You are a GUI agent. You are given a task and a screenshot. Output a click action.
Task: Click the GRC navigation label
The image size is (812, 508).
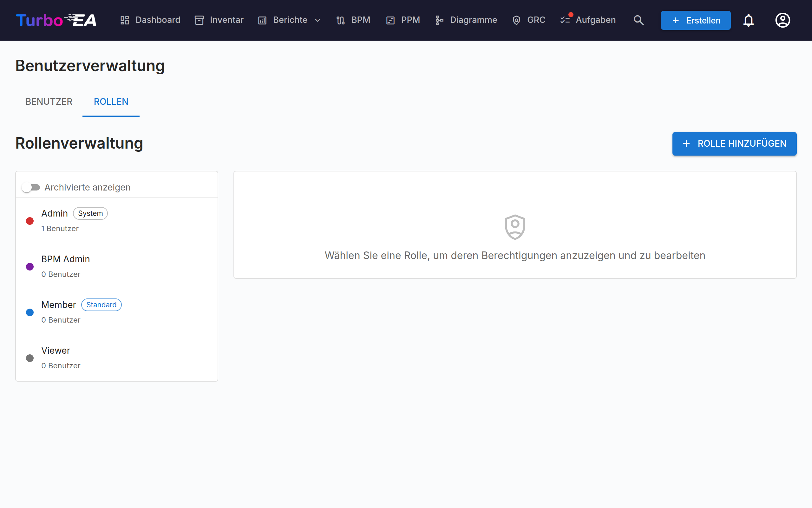coord(536,20)
